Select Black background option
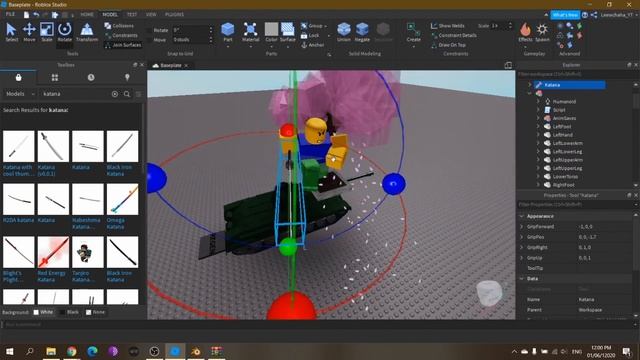 coord(69,312)
